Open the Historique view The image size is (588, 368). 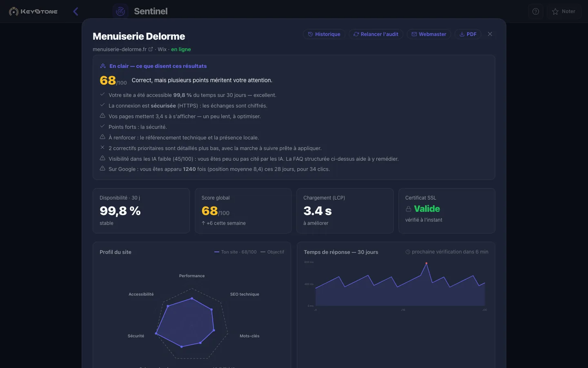(x=324, y=34)
